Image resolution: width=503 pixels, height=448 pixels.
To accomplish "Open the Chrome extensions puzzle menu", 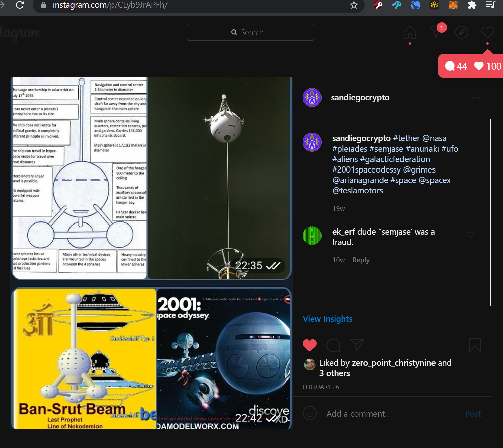I will 472,5.
